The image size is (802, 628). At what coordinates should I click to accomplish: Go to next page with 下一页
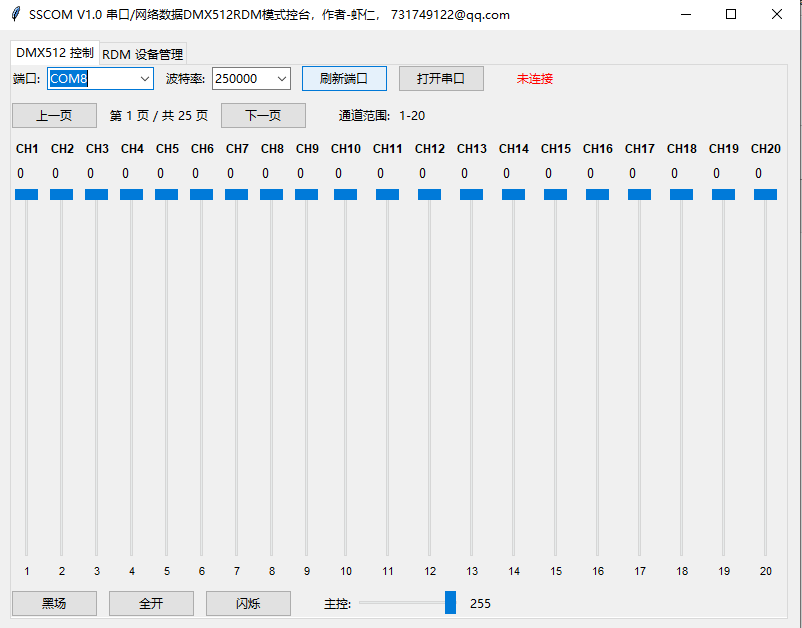click(263, 116)
